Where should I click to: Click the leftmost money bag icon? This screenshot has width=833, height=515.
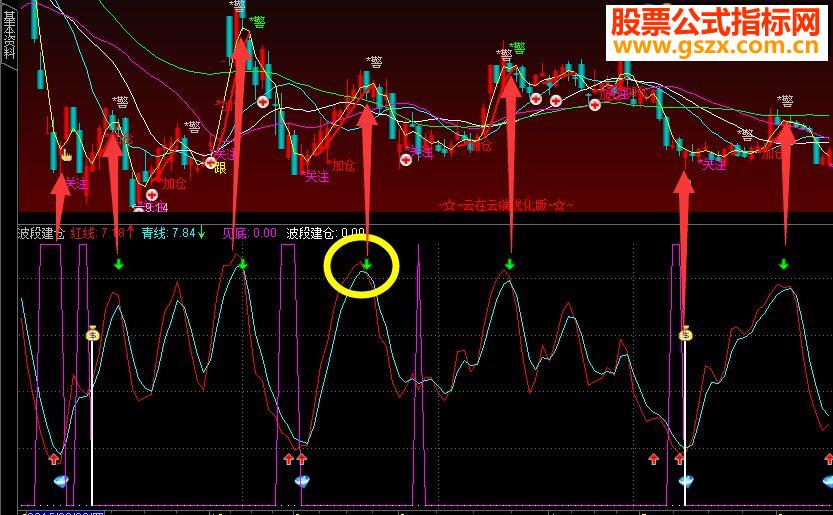pos(93,334)
